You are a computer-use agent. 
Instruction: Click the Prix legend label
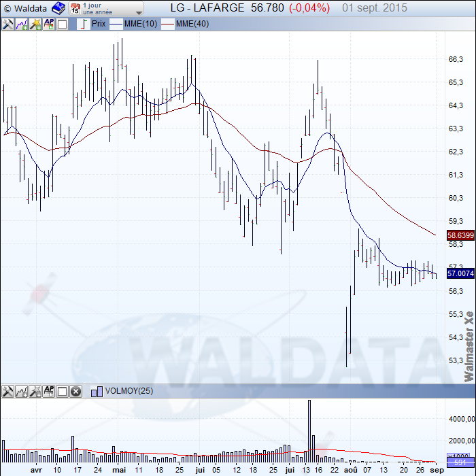pyautogui.click(x=99, y=24)
